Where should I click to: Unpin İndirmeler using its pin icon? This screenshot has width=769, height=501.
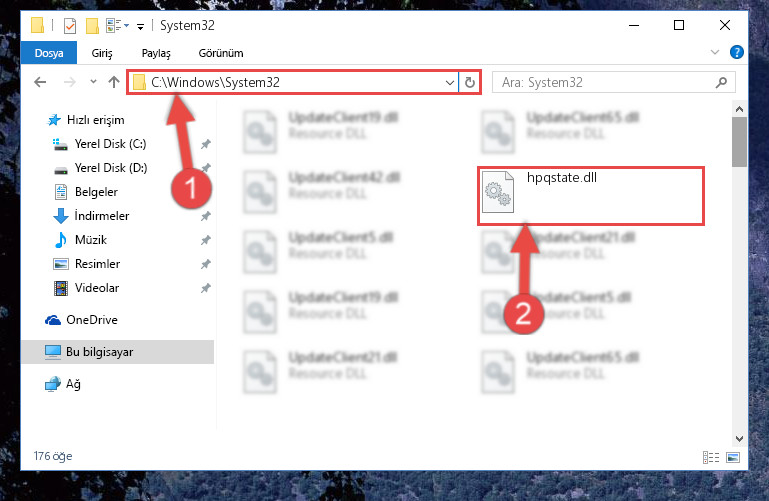tap(205, 216)
